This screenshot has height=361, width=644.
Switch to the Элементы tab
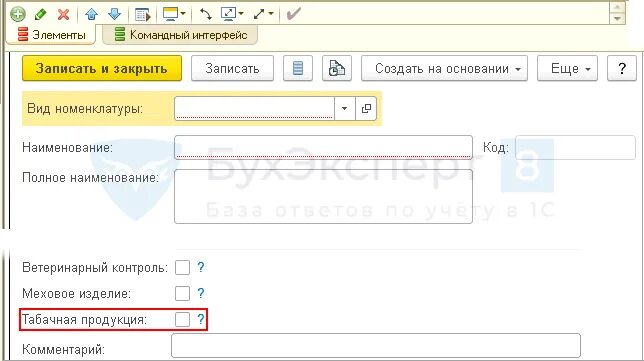click(x=52, y=35)
